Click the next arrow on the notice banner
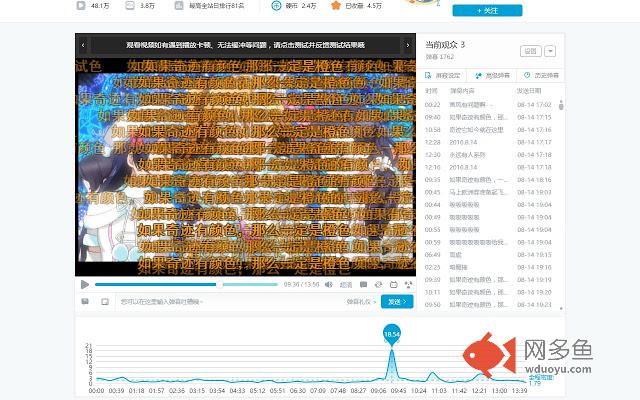 (x=408, y=45)
